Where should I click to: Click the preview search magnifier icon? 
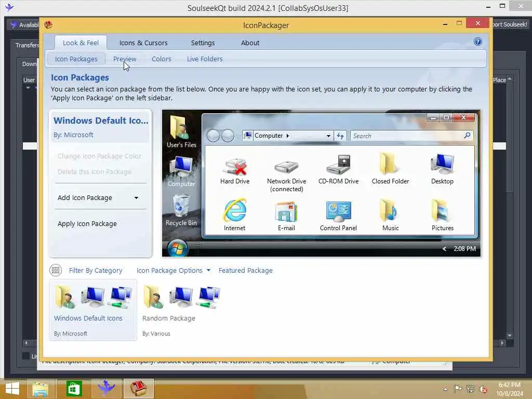point(467,136)
